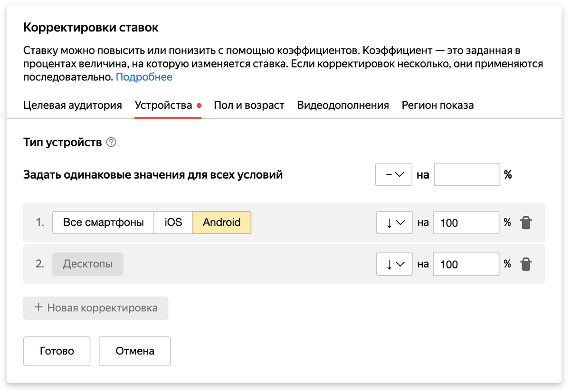Select the iOS device option
Screen dimensions: 570x392
[173, 222]
